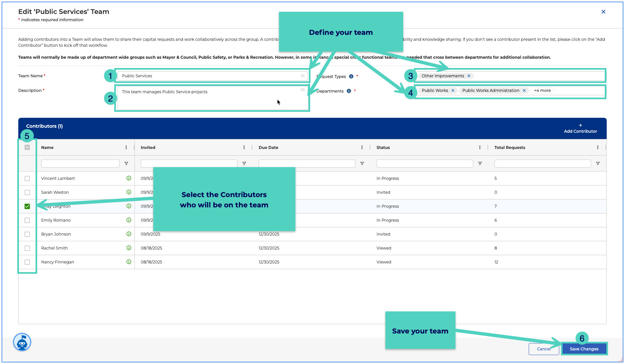Remove the Public Works department tag
Image resolution: width=625 pixels, height=364 pixels.
pos(453,91)
